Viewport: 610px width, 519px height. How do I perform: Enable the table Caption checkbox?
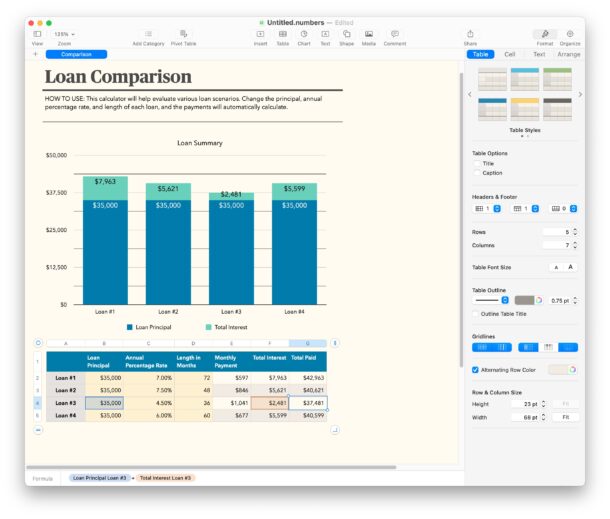click(477, 173)
